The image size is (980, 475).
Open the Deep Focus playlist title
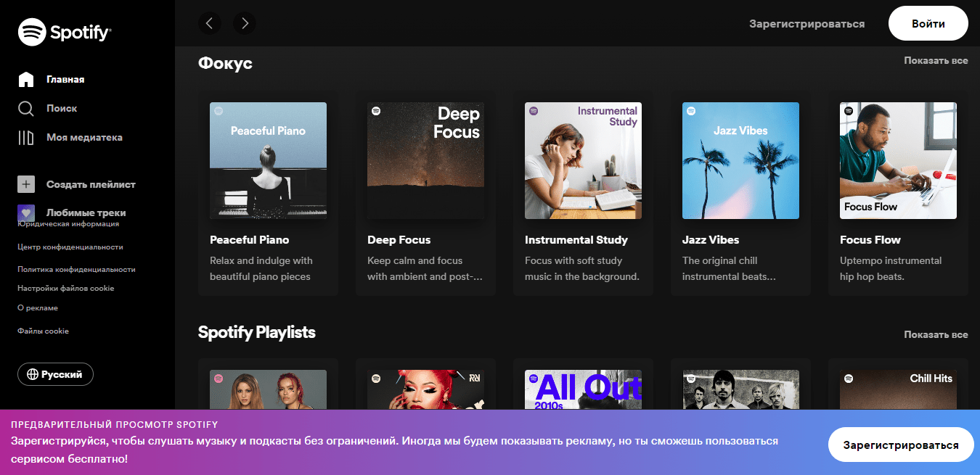(399, 240)
